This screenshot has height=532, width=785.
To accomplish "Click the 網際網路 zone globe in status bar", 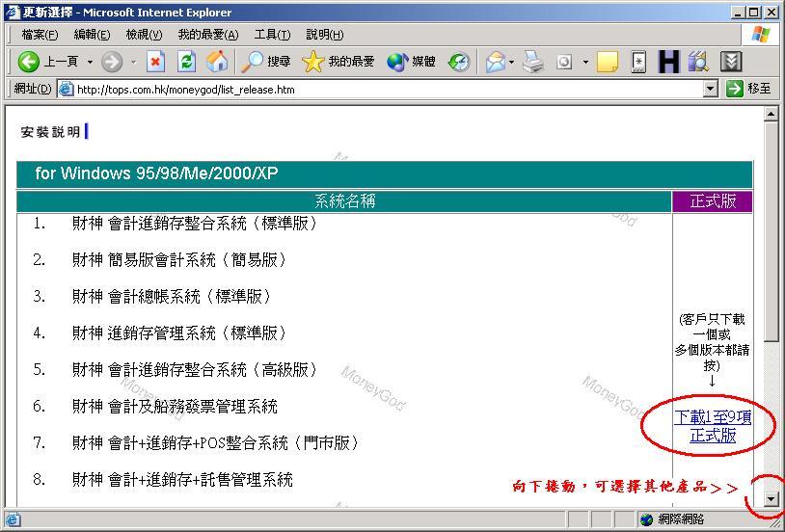I will [646, 519].
